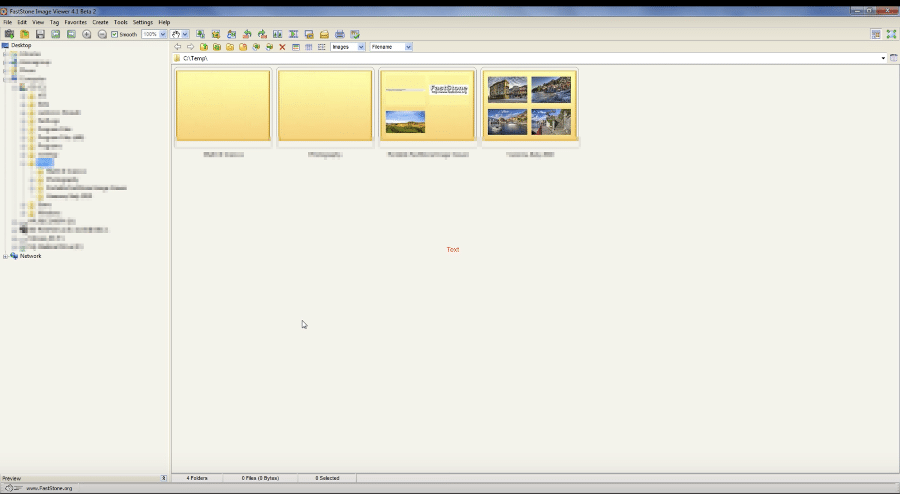Open the Images file filter dropdown

point(360,47)
